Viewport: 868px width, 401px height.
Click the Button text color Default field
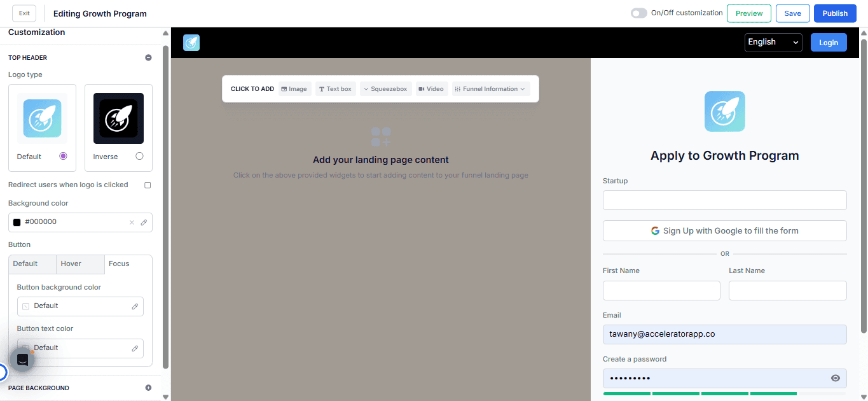[80, 348]
